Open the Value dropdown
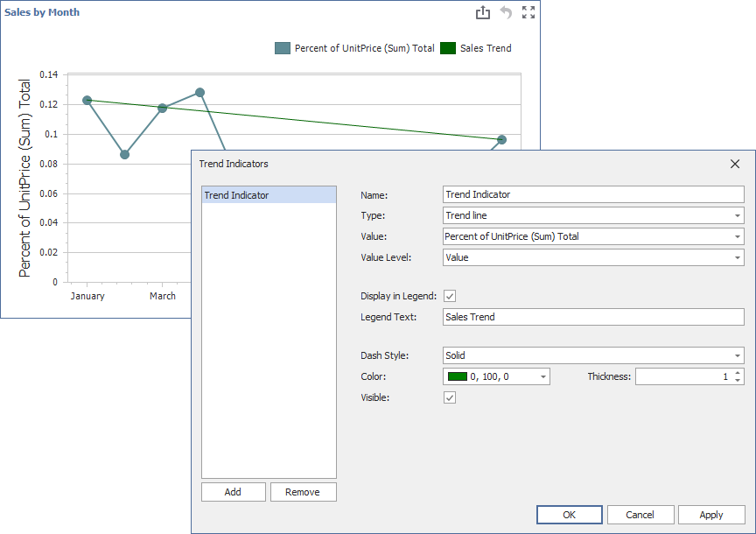756x534 pixels. click(737, 236)
